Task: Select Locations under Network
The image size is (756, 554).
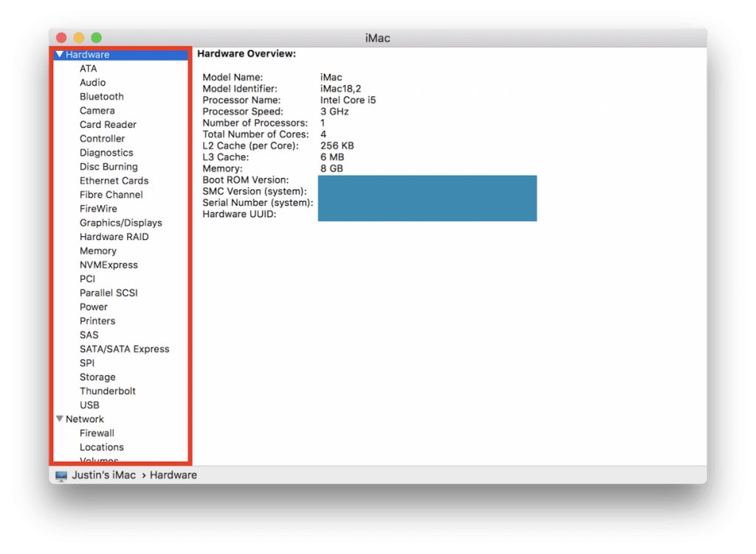Action: pos(102,447)
